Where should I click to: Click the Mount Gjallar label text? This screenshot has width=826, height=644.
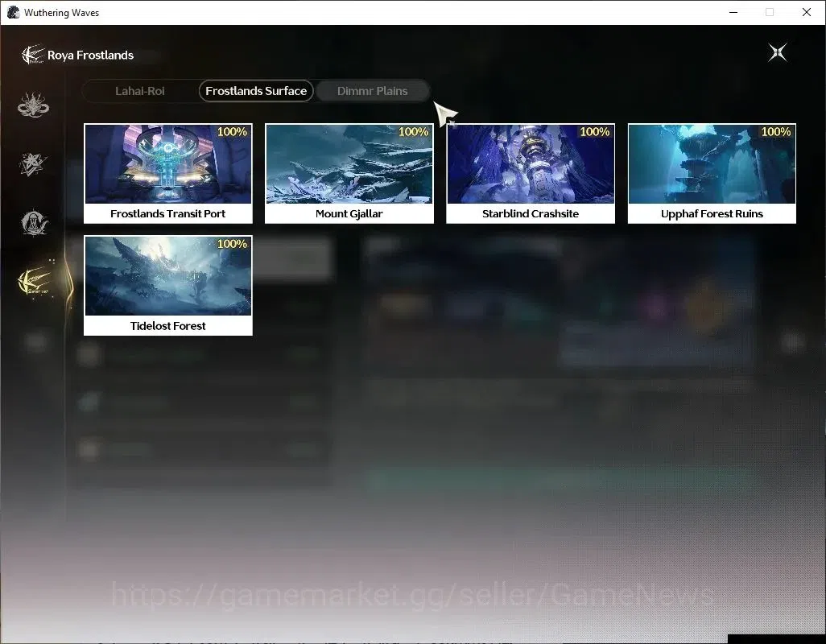click(349, 214)
